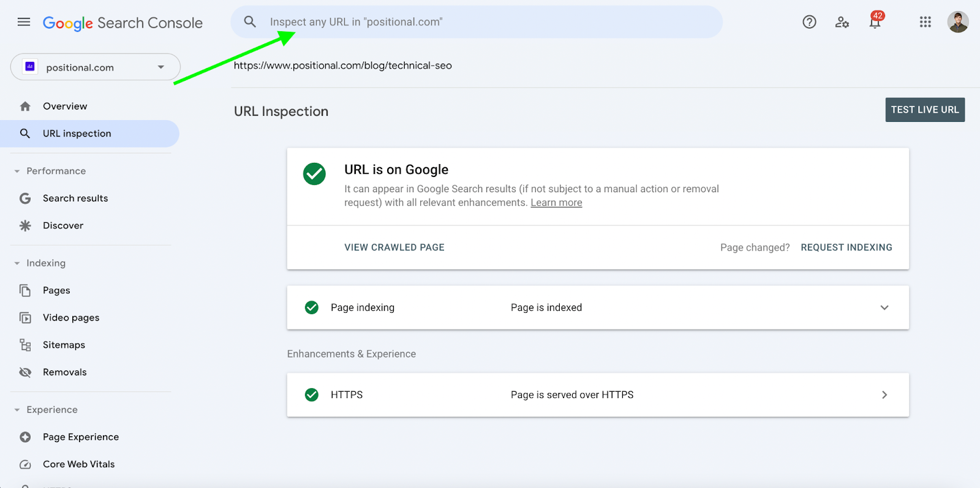Click the green check next to HTTPS
The image size is (980, 488).
312,395
